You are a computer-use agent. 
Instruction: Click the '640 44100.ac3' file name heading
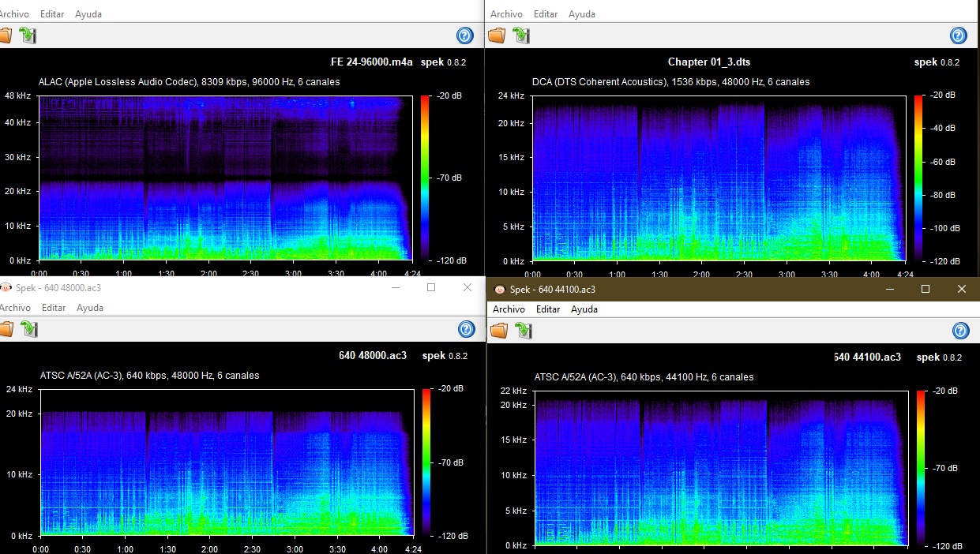pos(867,357)
